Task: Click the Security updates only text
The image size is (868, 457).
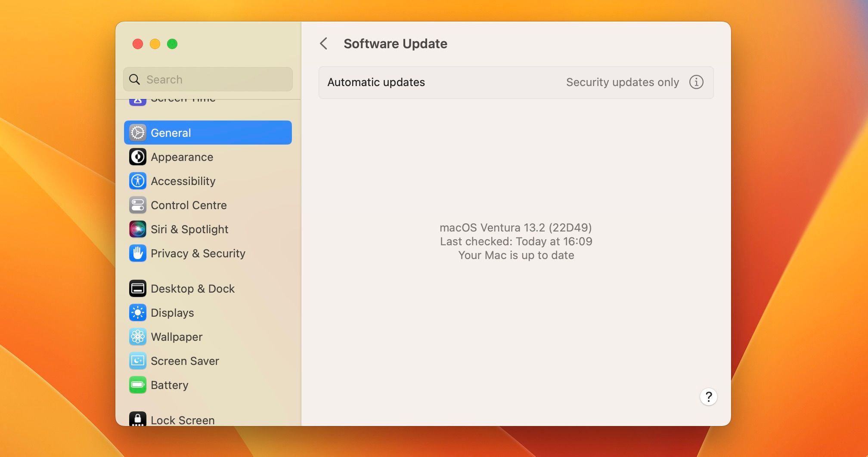Action: coord(622,82)
